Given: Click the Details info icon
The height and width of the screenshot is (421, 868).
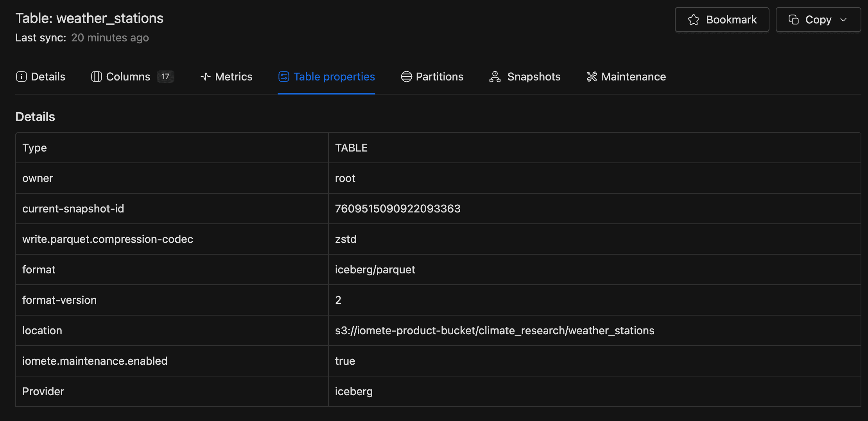Looking at the screenshot, I should coord(21,77).
